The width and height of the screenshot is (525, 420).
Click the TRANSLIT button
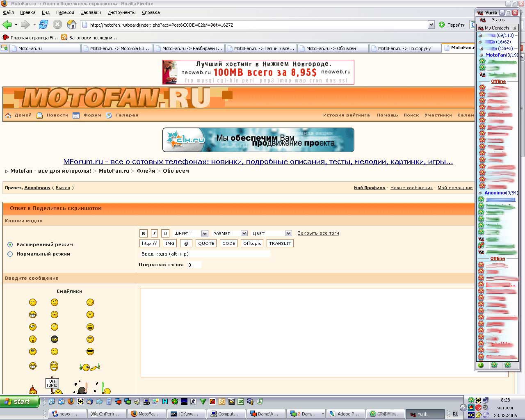click(280, 244)
